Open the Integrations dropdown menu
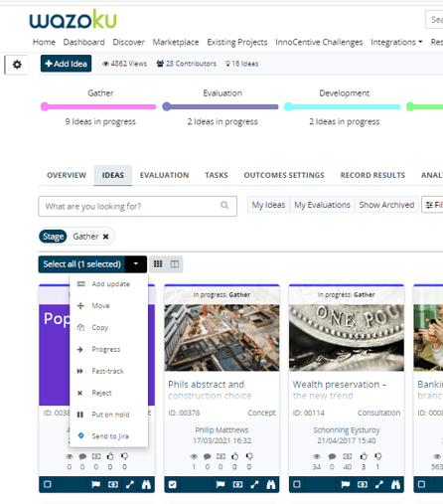The width and height of the screenshot is (443, 504). 396,42
